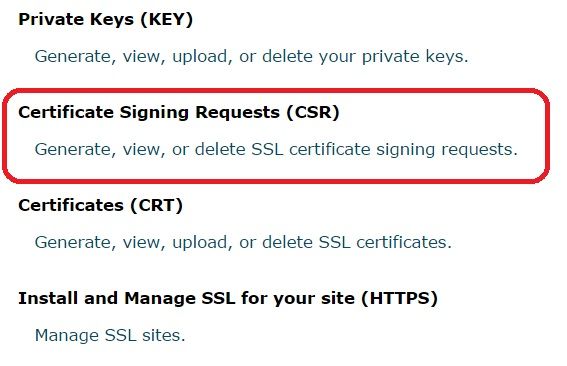The image size is (567, 366).
Task: Open link under the HTTPS install heading
Action: 110,335
